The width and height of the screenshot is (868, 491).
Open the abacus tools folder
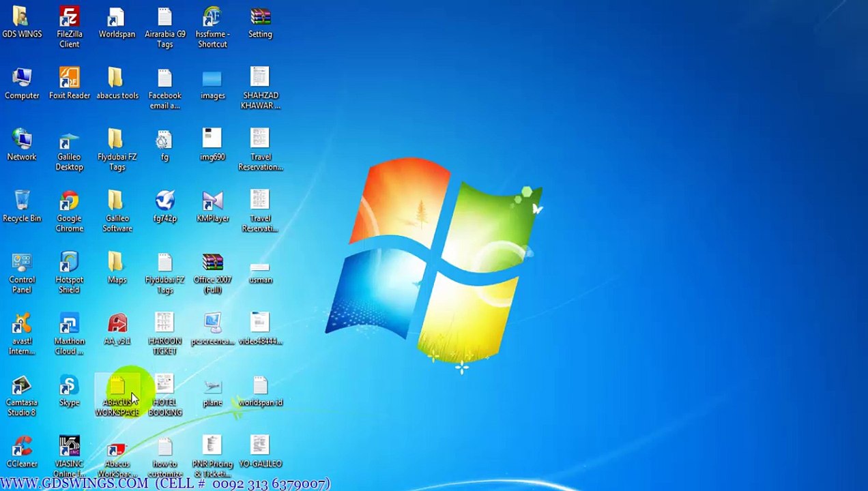[117, 84]
